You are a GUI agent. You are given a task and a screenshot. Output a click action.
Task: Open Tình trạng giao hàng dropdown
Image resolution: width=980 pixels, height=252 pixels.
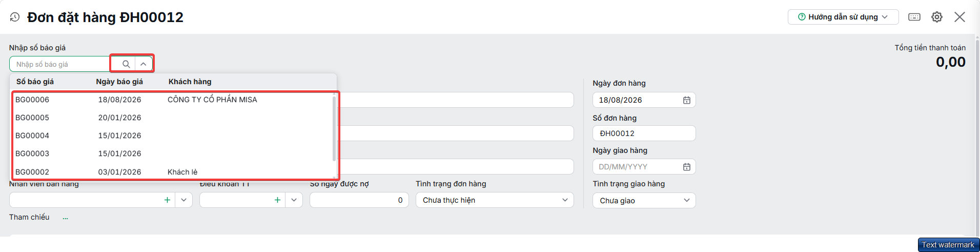[644, 201]
